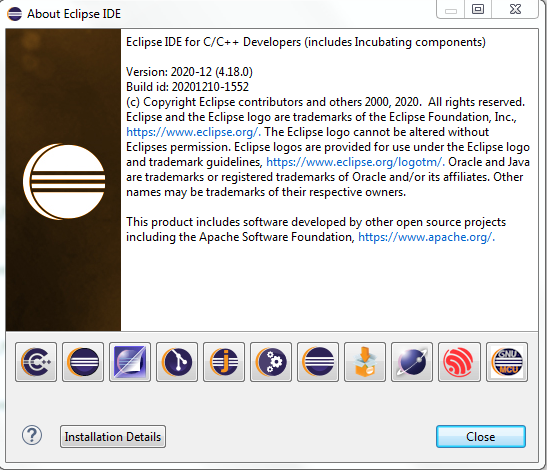Open the orange package download feature icon

(x=365, y=362)
